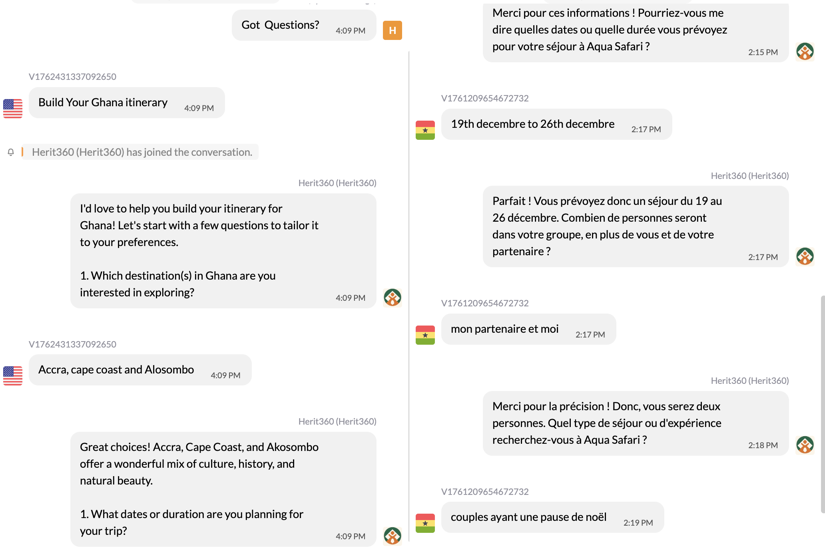The height and width of the screenshot is (560, 825).
Task: Click visitor ID above the 19th decembre message
Action: coord(485,98)
